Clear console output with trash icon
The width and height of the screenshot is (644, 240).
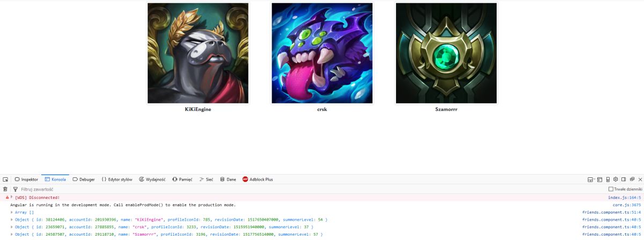click(x=5, y=189)
